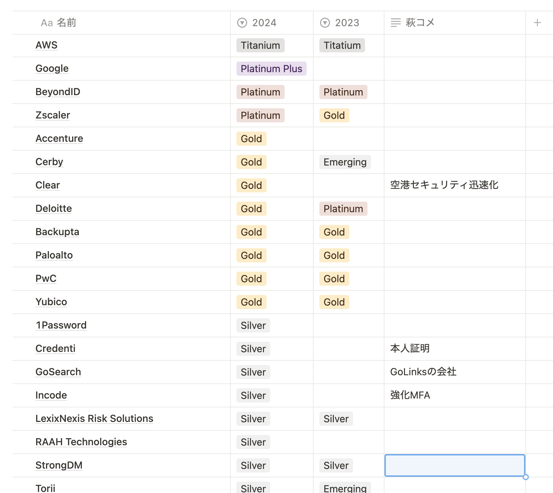Select the PwC name cell

pos(122,279)
